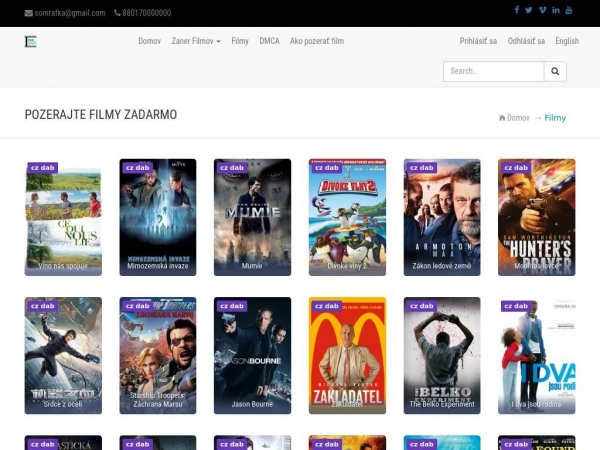Viewport: 600px width, 450px height.
Task: Click Odhlásiť sa link
Action: (526, 41)
